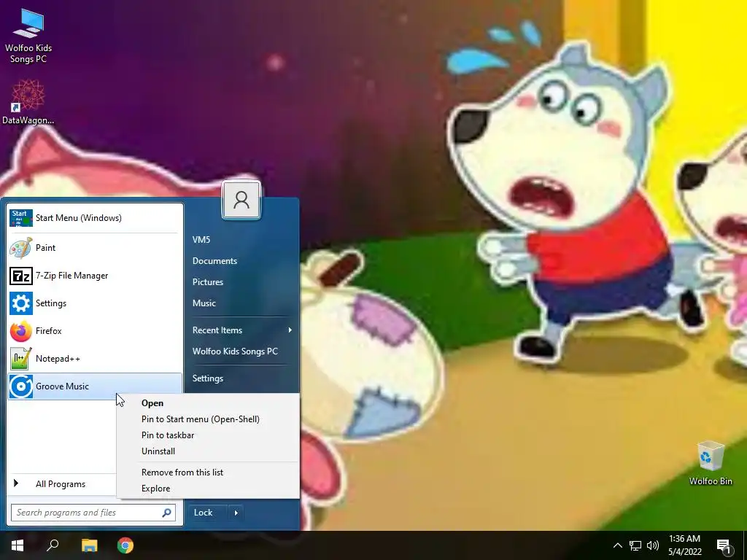
Task: Open Settings gear in program list
Action: tap(21, 303)
